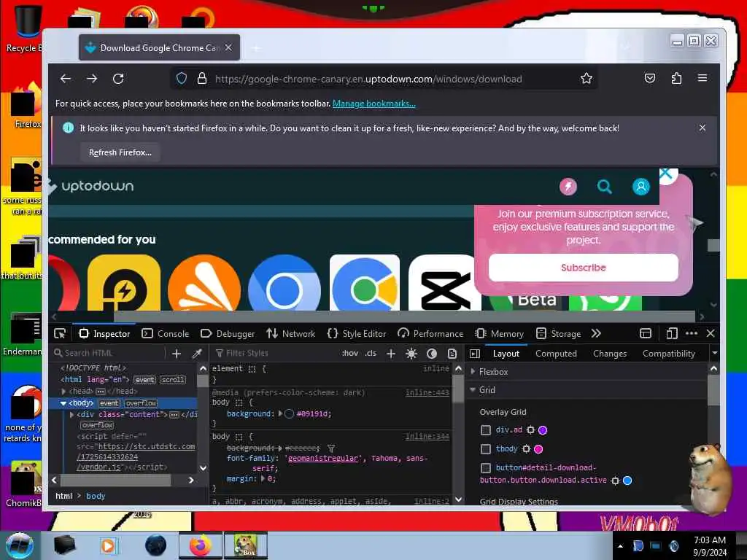Open the Style Editor tab

[x=357, y=334]
